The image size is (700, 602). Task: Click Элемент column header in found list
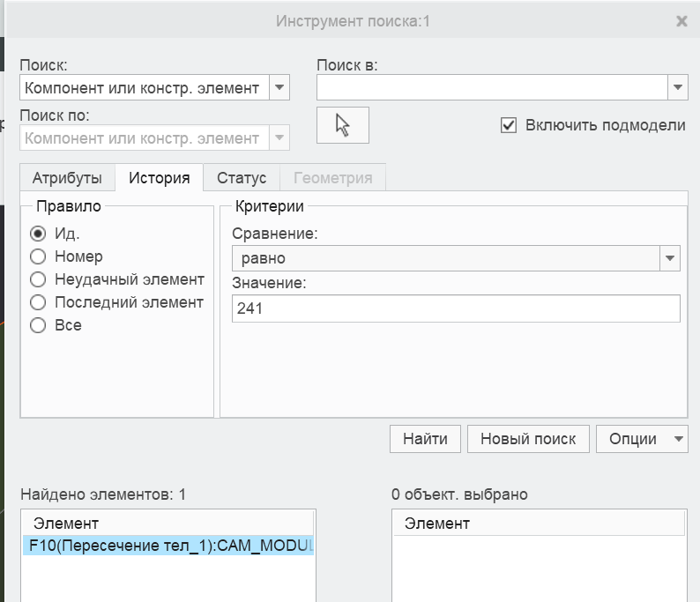(x=168, y=524)
